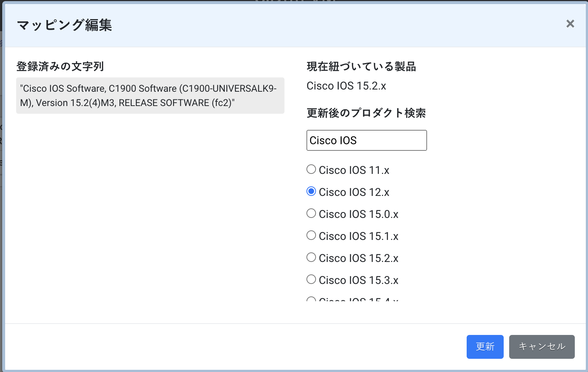Image resolution: width=588 pixels, height=372 pixels.
Task: Click the current product text Cisco IOS 15.2.x
Action: [x=346, y=86]
